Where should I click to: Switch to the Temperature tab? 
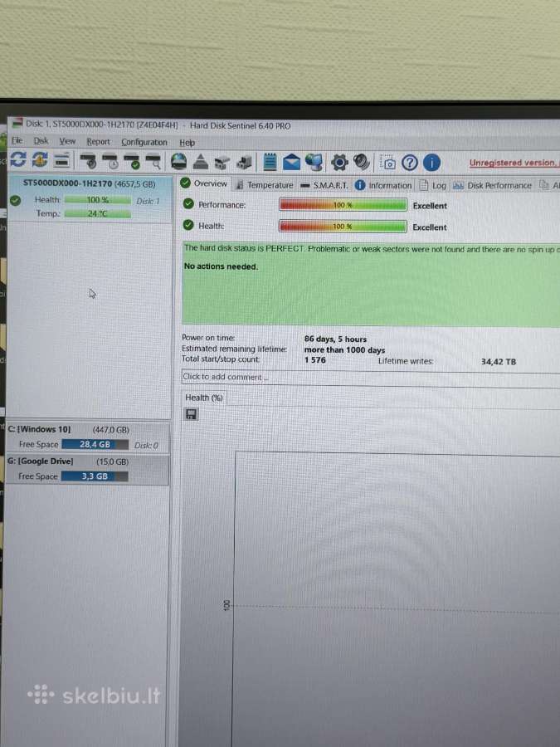(x=265, y=185)
